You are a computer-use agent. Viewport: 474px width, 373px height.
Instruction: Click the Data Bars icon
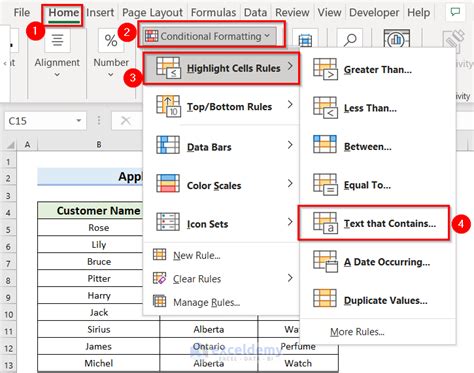[x=168, y=145]
